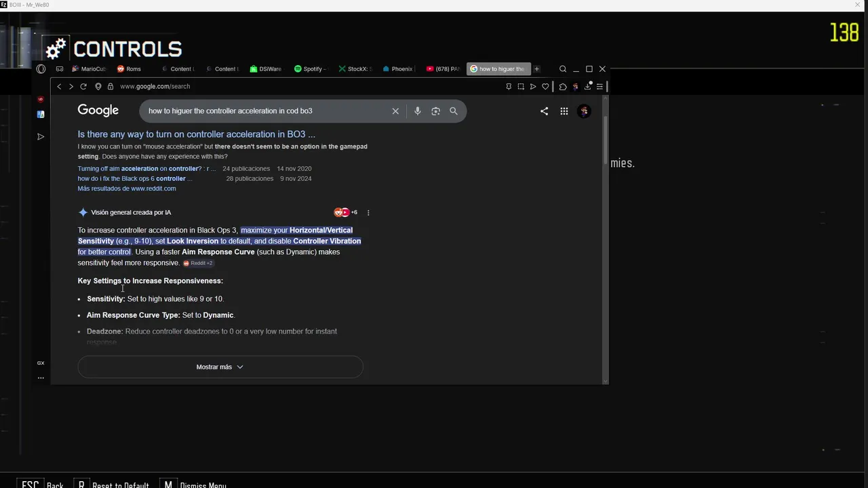The image size is (868, 488).
Task: Click the VPN location pin icon
Action: point(98,87)
